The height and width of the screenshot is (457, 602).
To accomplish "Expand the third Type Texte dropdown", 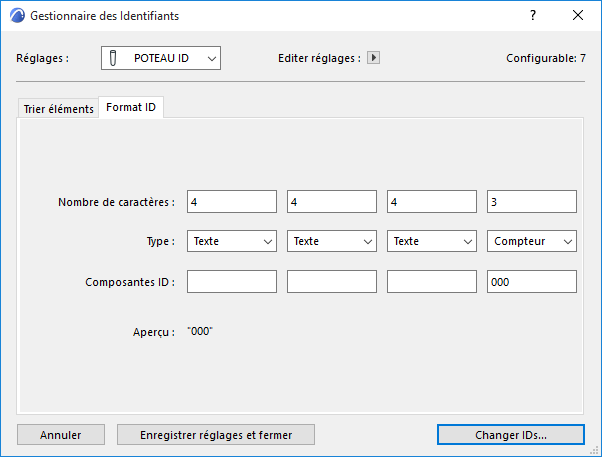I will pos(431,241).
